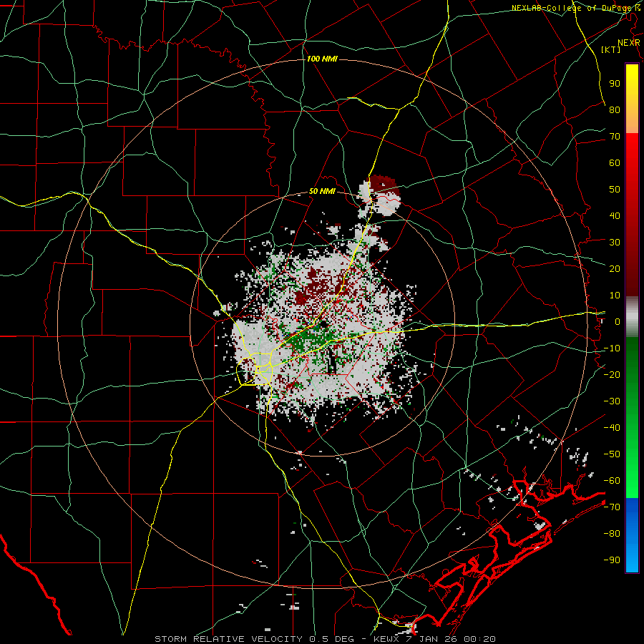Image resolution: width=644 pixels, height=644 pixels.
Task: Click the 100 NMI range ring label
Action: click(322, 59)
